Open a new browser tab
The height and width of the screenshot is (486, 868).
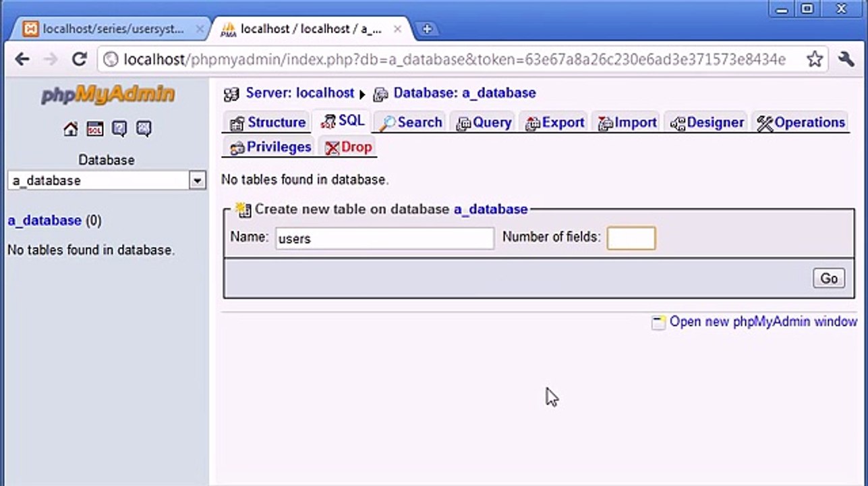pyautogui.click(x=426, y=29)
